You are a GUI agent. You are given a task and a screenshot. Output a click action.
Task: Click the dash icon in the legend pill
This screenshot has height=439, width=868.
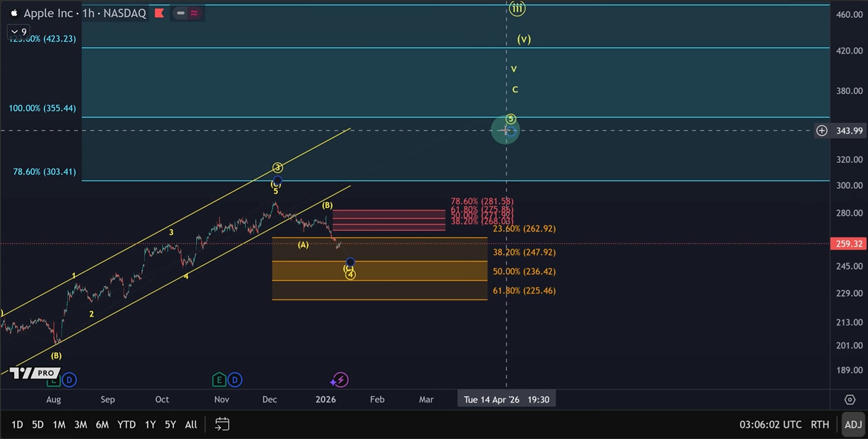click(180, 13)
